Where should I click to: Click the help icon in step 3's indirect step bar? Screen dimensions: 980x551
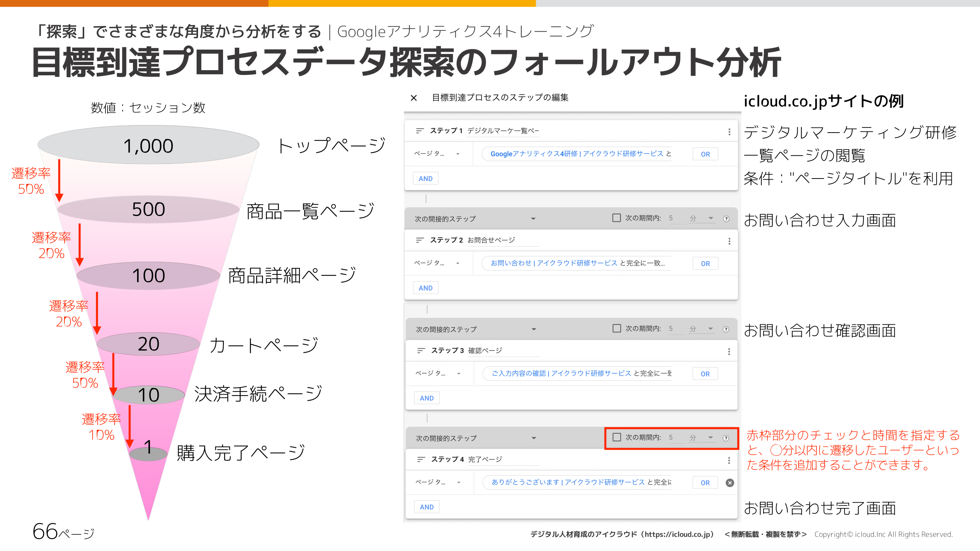coord(726,328)
